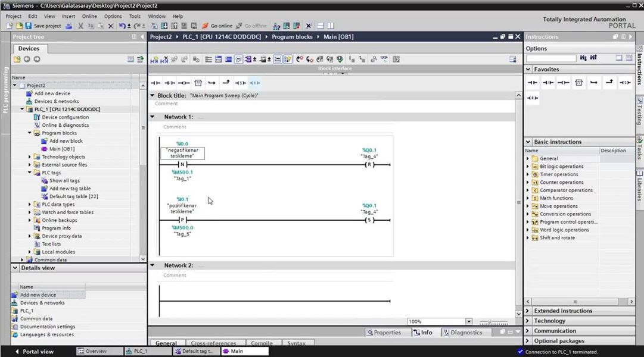Click the Save project button
The image size is (644, 357).
click(x=43, y=26)
